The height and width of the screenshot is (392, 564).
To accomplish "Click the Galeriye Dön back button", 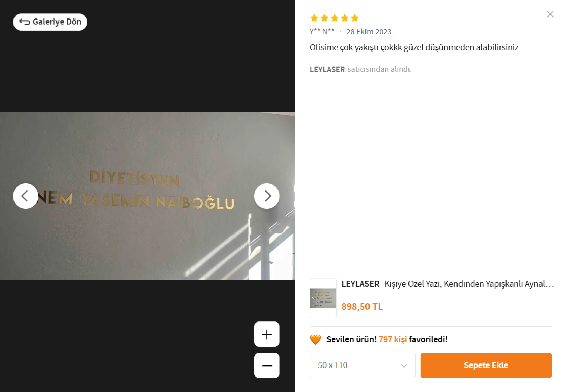I will pyautogui.click(x=50, y=22).
